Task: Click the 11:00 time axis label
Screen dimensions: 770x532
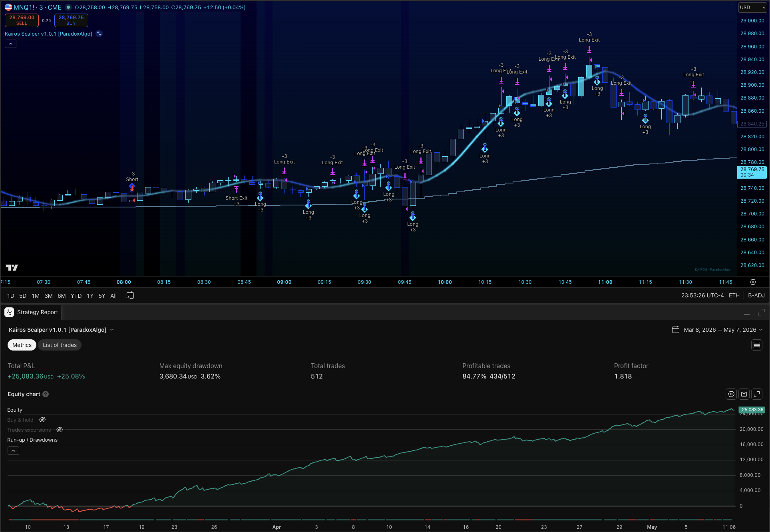Action: point(605,282)
